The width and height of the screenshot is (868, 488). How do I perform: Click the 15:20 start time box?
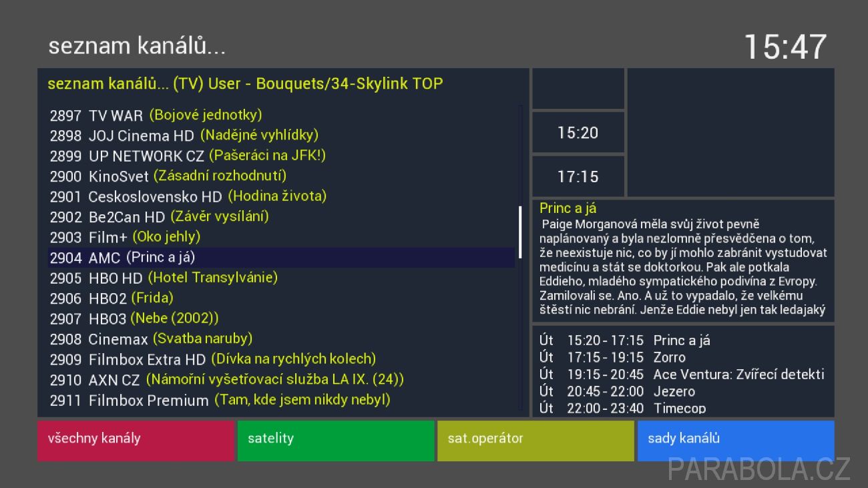tap(578, 133)
